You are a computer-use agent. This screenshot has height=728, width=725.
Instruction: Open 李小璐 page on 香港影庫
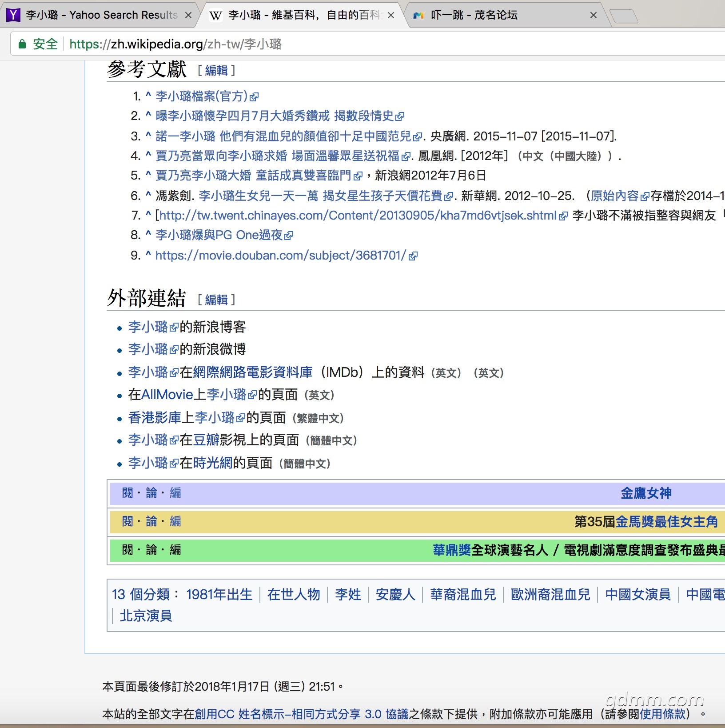(x=219, y=418)
